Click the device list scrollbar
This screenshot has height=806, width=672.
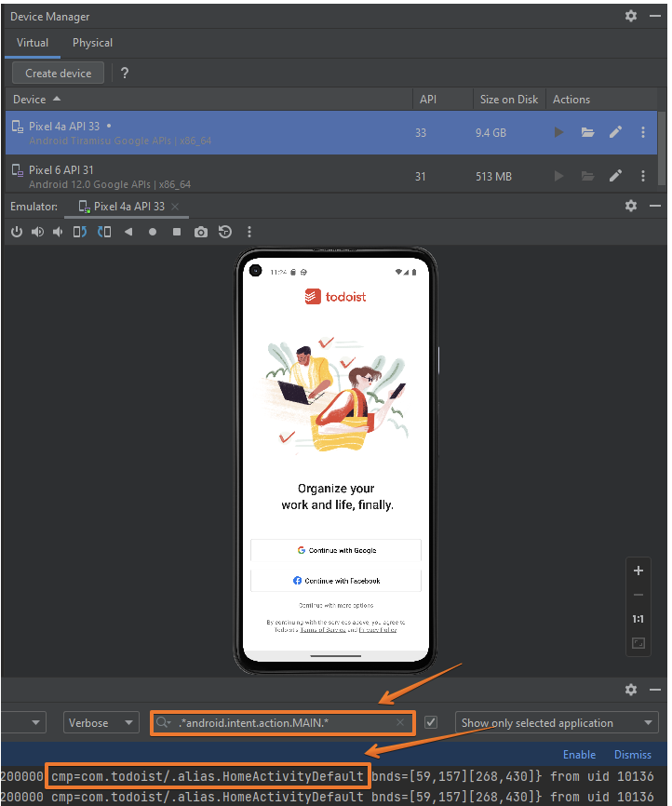coord(663,148)
